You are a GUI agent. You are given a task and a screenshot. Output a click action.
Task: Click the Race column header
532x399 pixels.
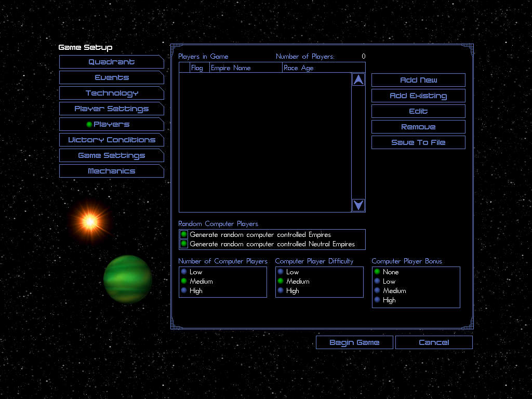pyautogui.click(x=291, y=68)
